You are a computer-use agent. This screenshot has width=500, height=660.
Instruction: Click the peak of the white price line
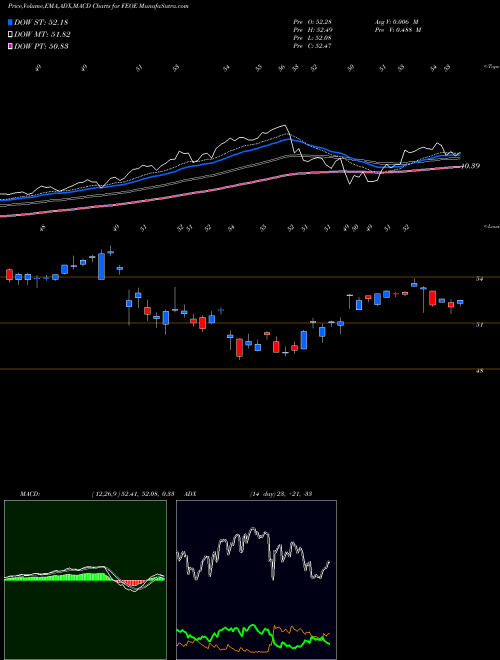click(285, 125)
